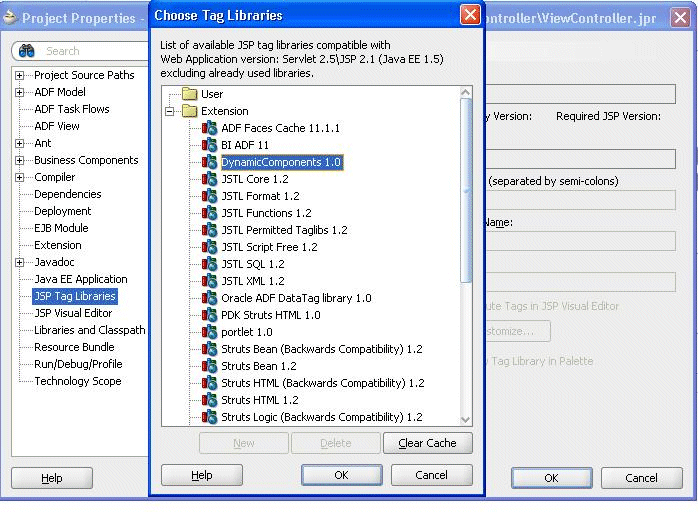This screenshot has width=698, height=512.
Task: Click Cancel in Choose Tag Libraries dialog
Action: point(431,475)
